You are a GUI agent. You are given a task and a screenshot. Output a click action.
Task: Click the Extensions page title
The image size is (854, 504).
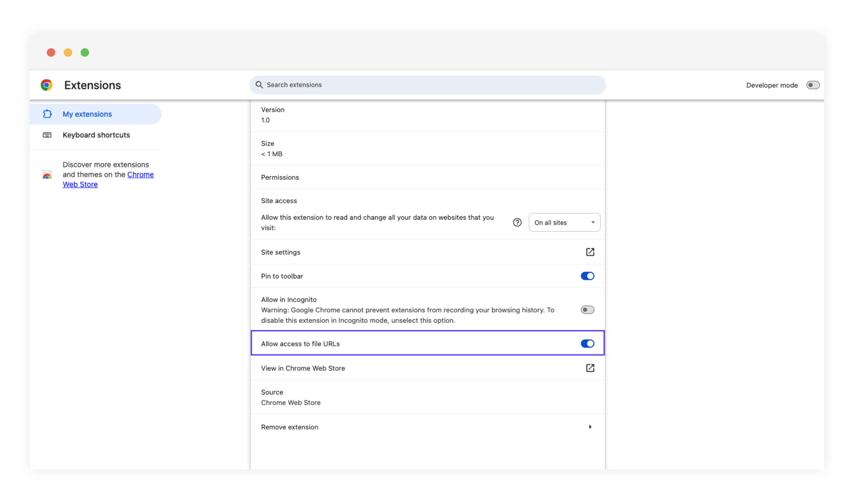[x=93, y=85]
